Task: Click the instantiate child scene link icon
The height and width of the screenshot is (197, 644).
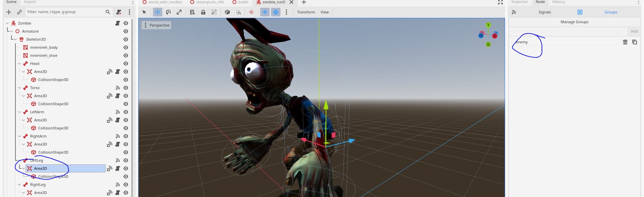Action: tap(19, 12)
